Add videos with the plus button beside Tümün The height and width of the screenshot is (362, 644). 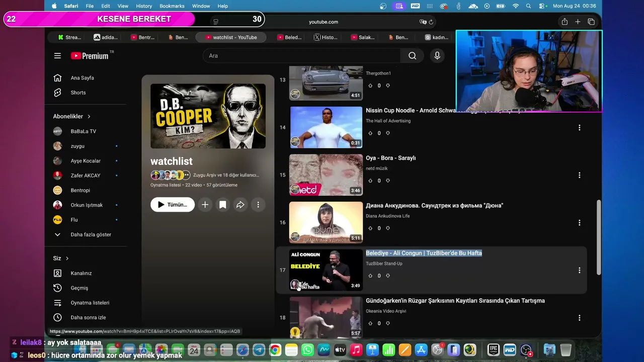point(205,205)
